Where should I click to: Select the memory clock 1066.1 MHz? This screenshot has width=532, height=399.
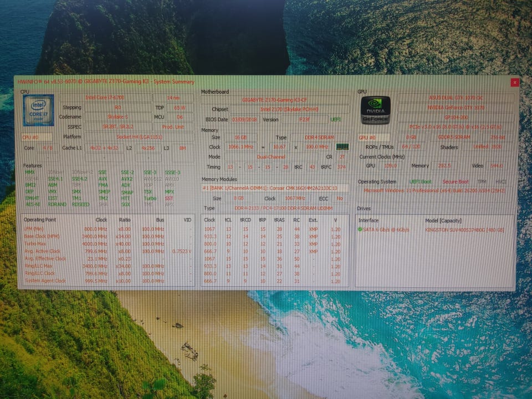click(x=241, y=147)
